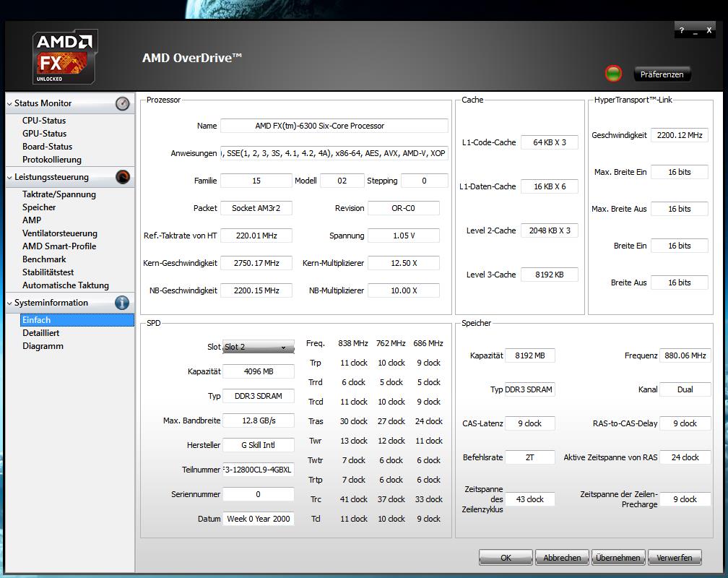Open Board-Status page
Image resolution: width=728 pixels, height=578 pixels.
(x=48, y=147)
